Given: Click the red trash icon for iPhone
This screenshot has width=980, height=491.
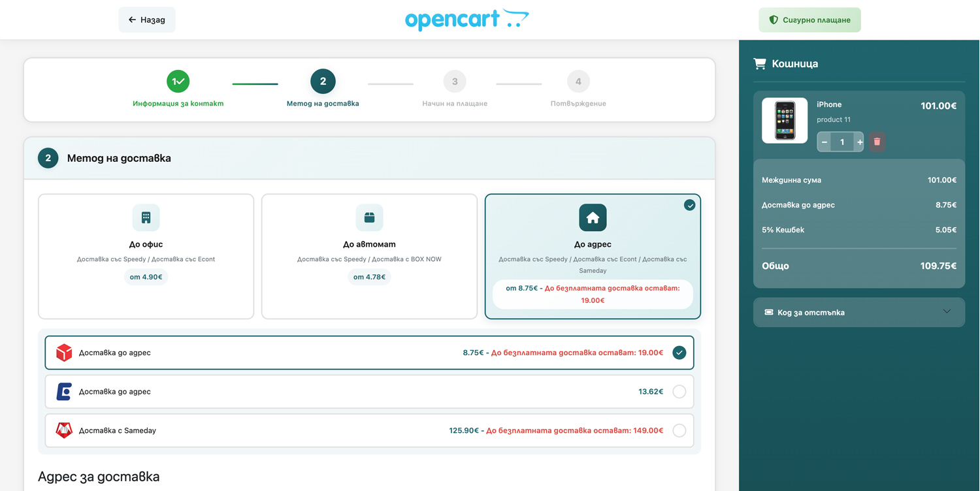Looking at the screenshot, I should [x=877, y=142].
